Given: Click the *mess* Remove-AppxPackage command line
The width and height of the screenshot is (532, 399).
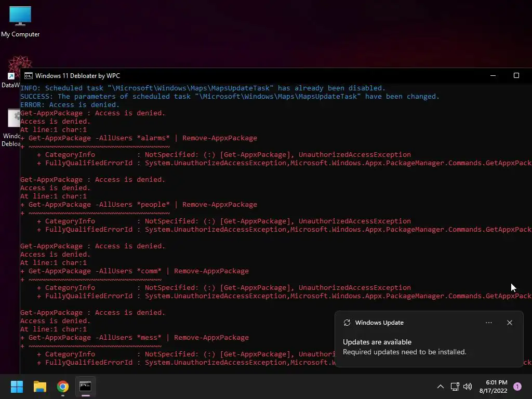Looking at the screenshot, I should click(x=135, y=338).
